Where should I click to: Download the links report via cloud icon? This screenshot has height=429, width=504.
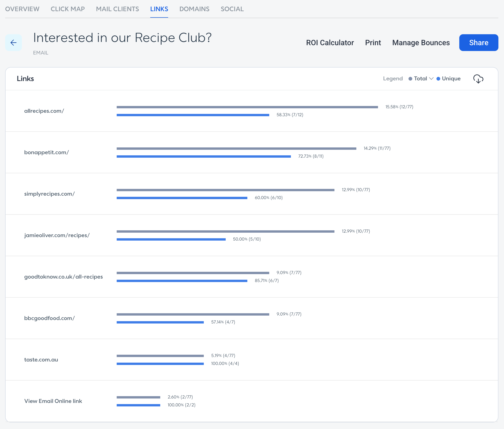tap(478, 79)
